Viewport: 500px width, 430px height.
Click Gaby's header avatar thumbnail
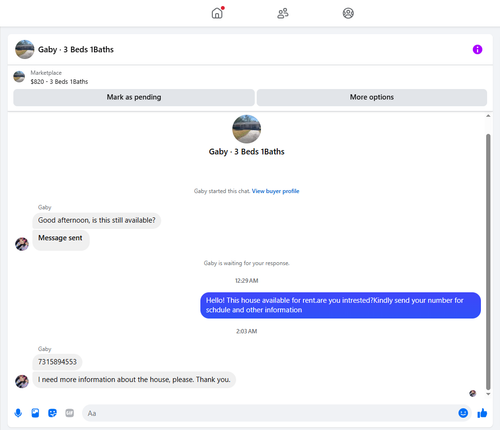click(25, 49)
